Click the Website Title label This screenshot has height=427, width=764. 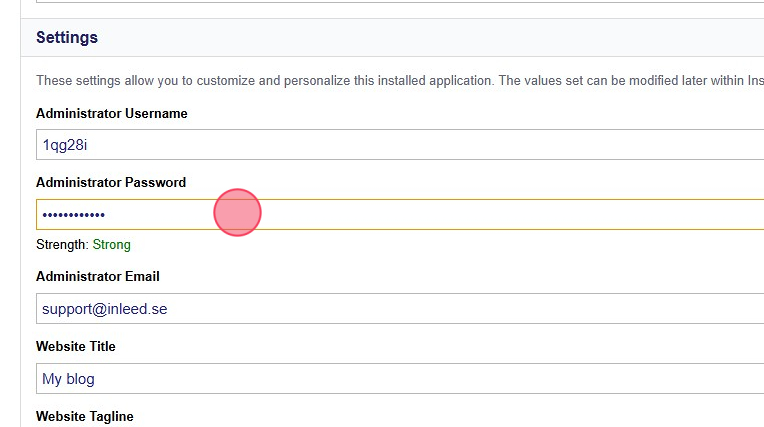click(76, 346)
